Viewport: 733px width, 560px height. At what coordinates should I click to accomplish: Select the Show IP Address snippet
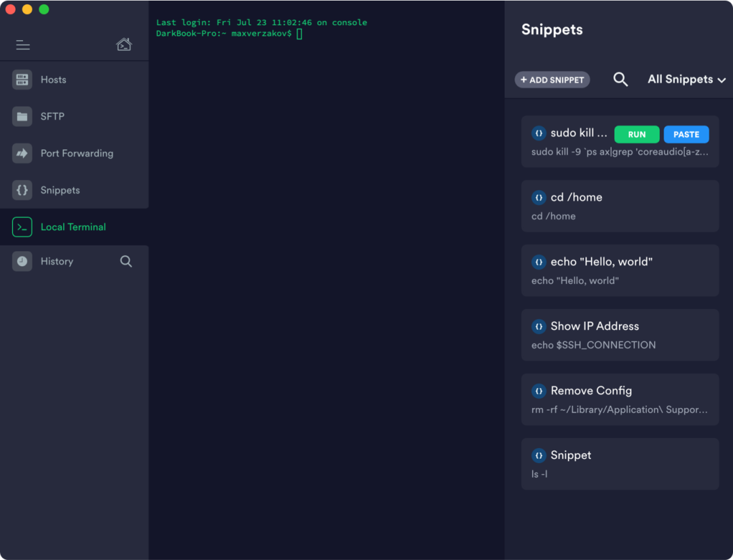coord(620,335)
